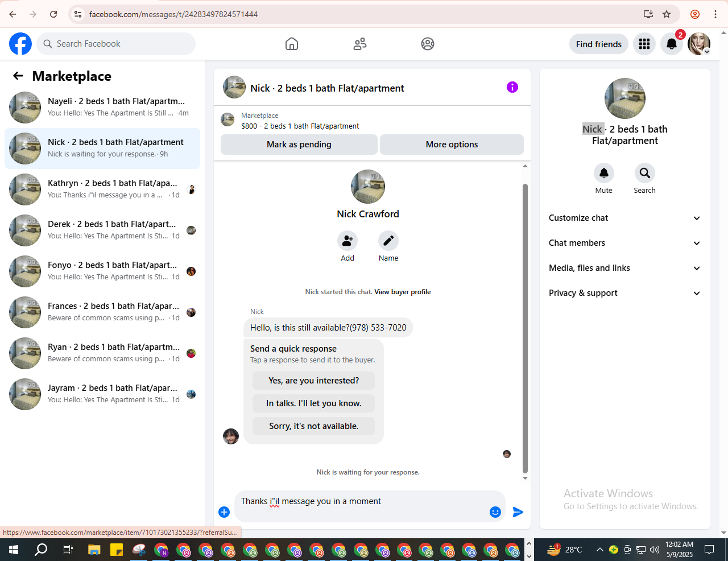Click the conversation header title Nick
Screen dimensions: 728x561
click(x=327, y=88)
